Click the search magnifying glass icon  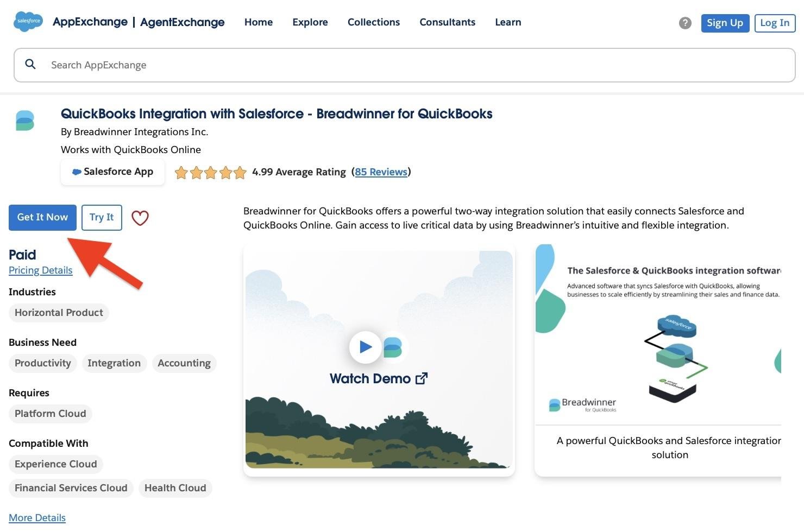pyautogui.click(x=30, y=64)
